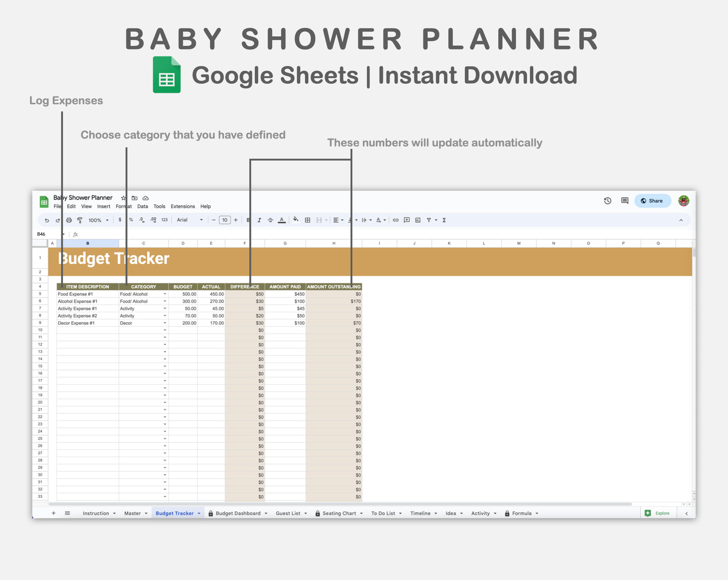Viewport: 728px width, 580px height.
Task: Open the borders icon
Action: pyautogui.click(x=307, y=220)
